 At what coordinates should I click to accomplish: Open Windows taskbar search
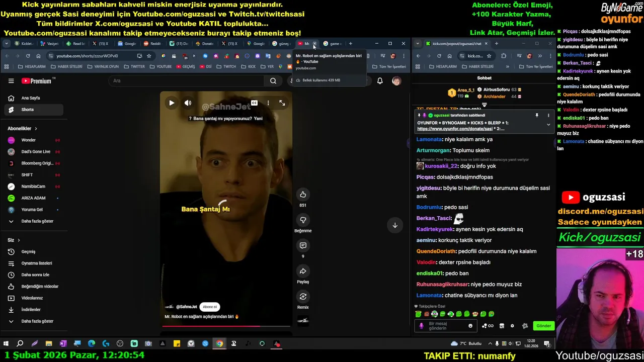point(20,344)
